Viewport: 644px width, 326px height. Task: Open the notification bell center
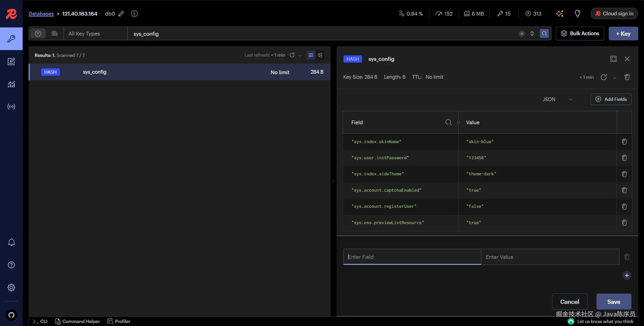[x=11, y=242]
